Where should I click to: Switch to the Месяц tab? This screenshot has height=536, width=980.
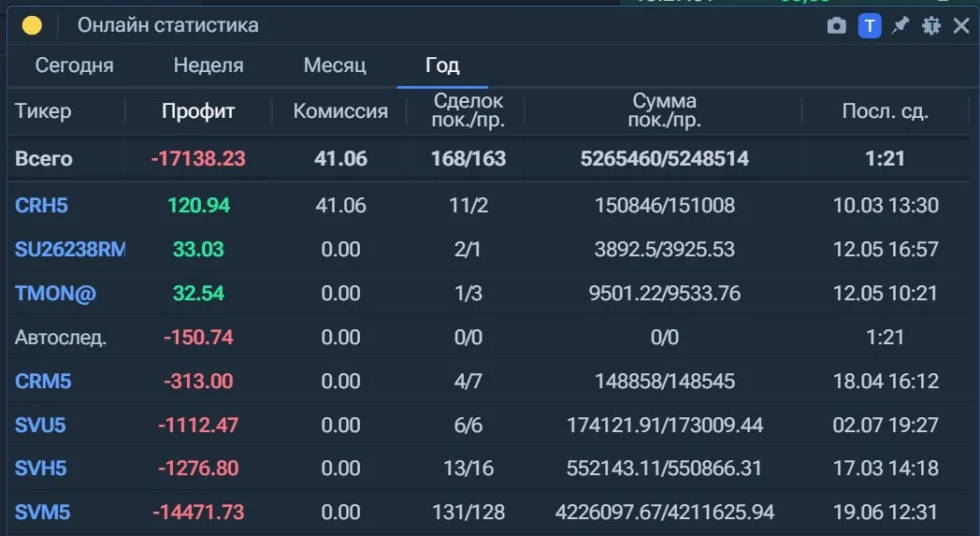(335, 65)
